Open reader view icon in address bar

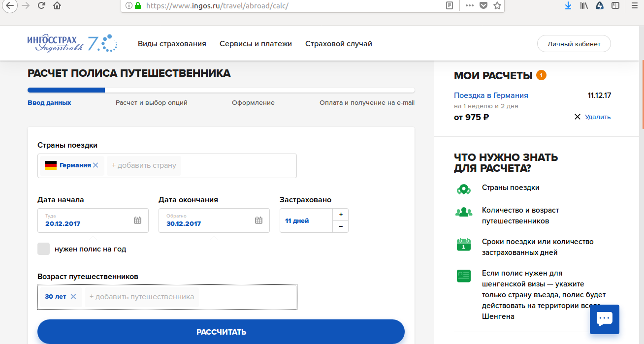(449, 6)
